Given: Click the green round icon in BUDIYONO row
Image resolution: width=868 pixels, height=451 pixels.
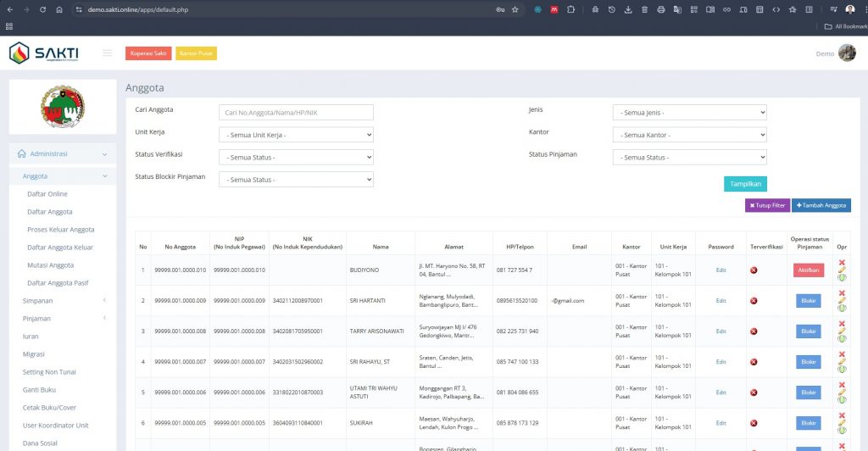Looking at the screenshot, I should (842, 277).
